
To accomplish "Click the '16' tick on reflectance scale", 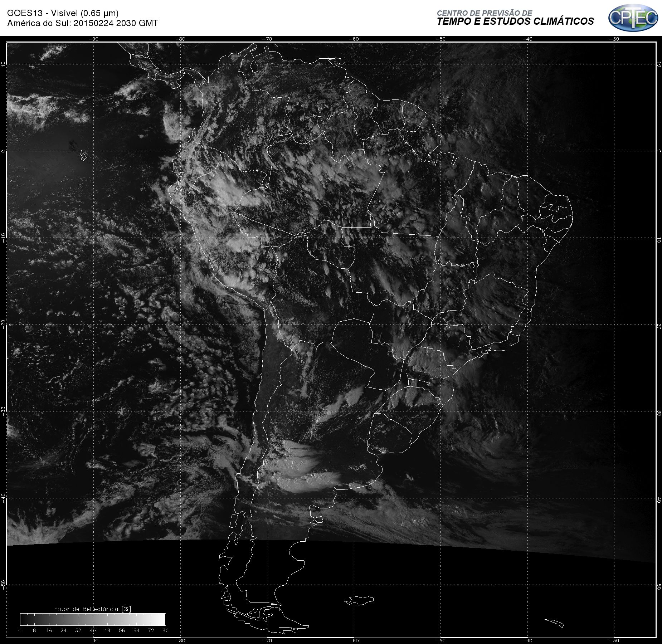I will coord(49,630).
